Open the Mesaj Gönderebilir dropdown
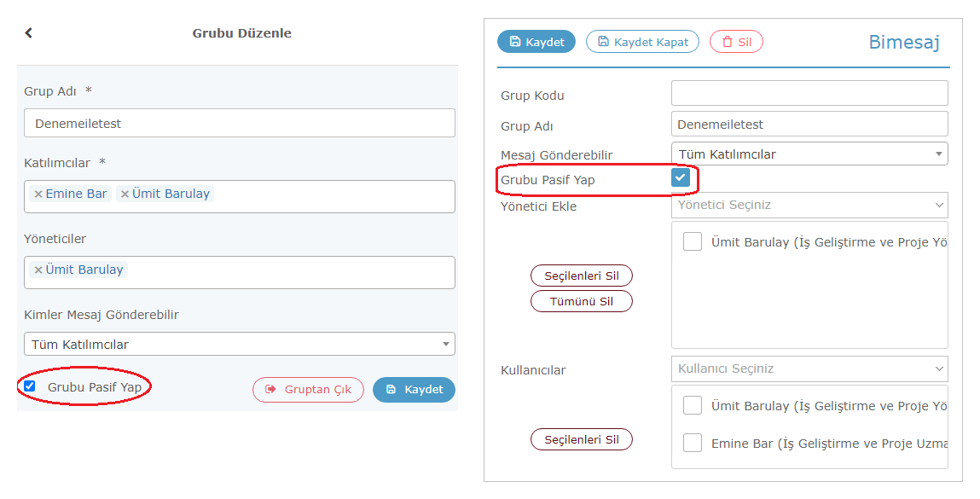Screen dimensions: 980x499 [x=809, y=154]
